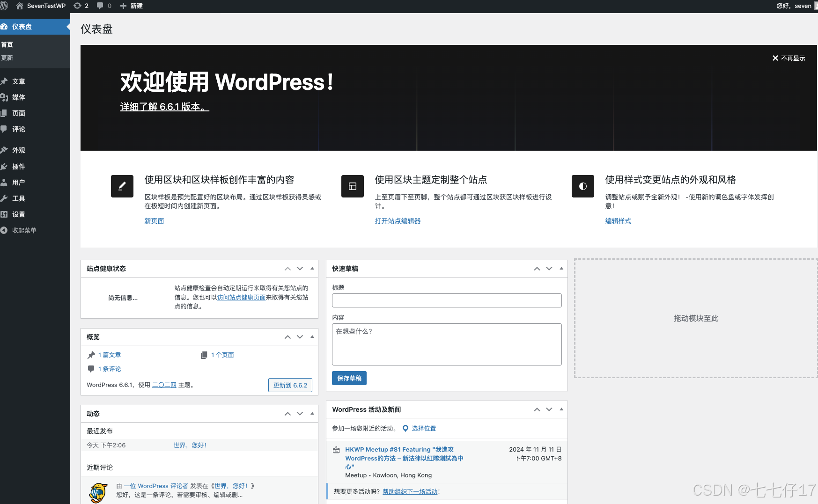Click the 选择位置 link
818x504 pixels.
(x=424, y=428)
